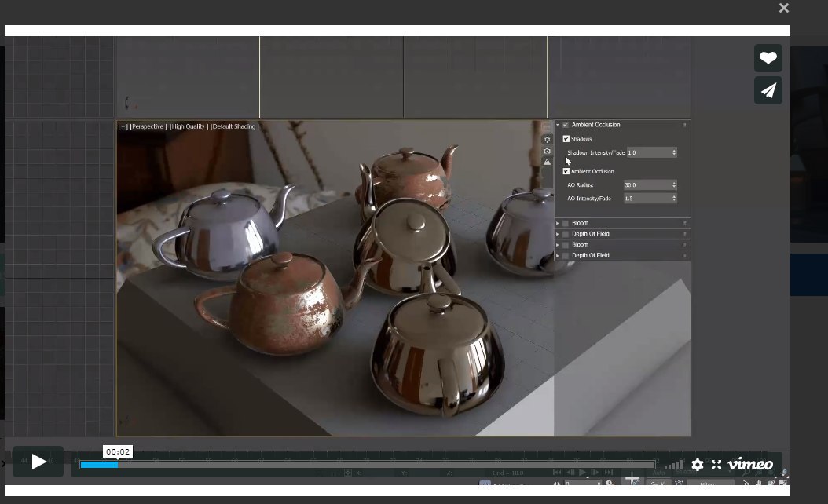Enable the second Bloom checkbox
The image size is (828, 504).
(566, 245)
